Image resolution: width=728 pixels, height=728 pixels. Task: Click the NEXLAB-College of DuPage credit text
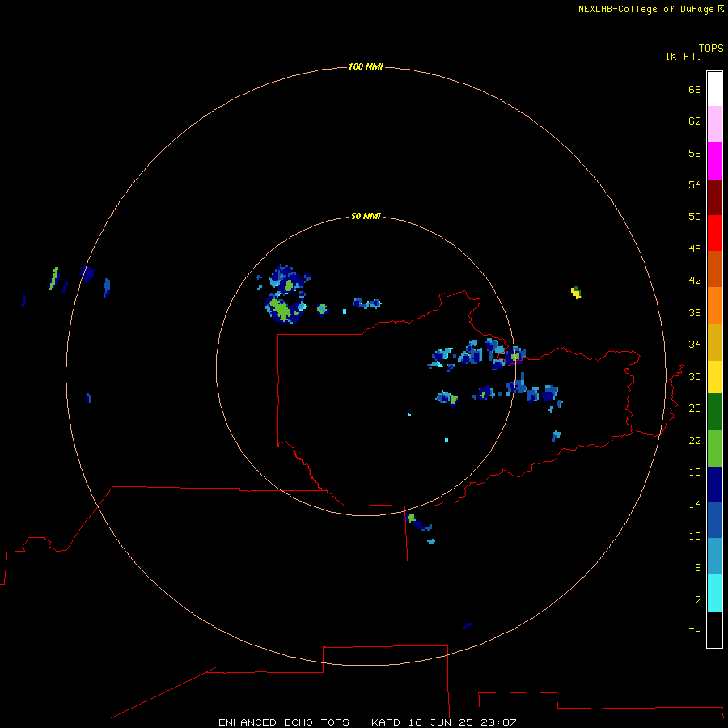coord(645,9)
